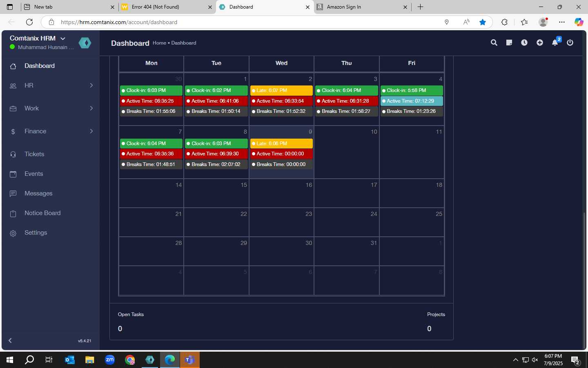Open browser profile avatar

click(543, 22)
